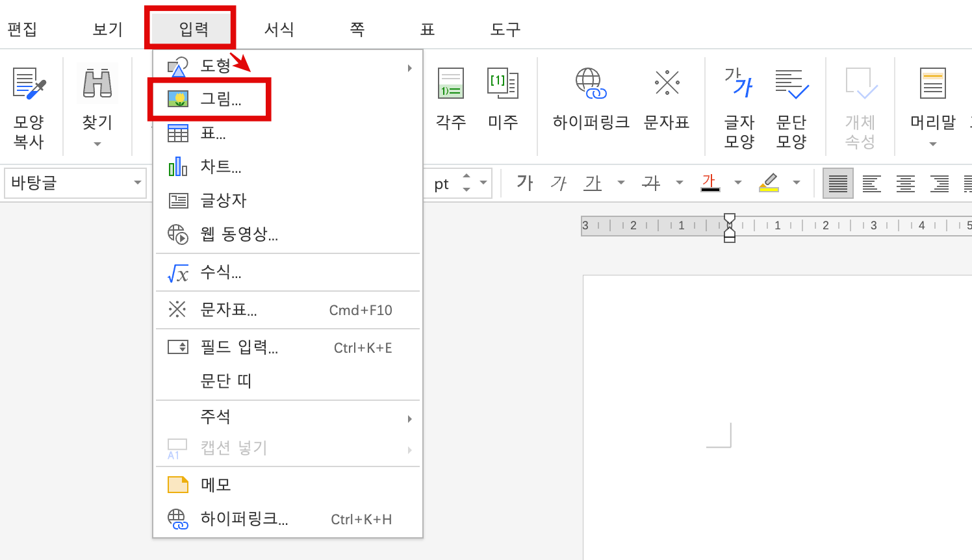
Task: Select 문단 띠 menu entry
Action: click(288, 381)
